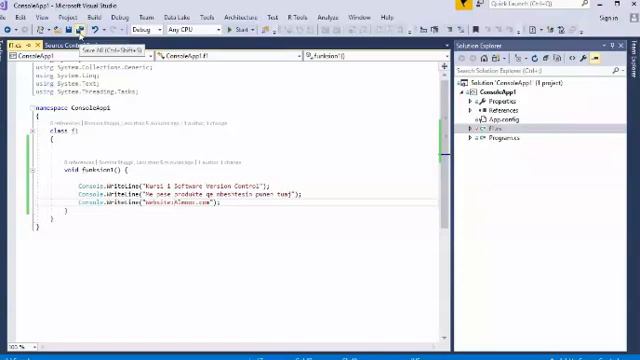Click the Home icon in Solution Explorer
This screenshot has width=640, height=360.
pos(484,58)
